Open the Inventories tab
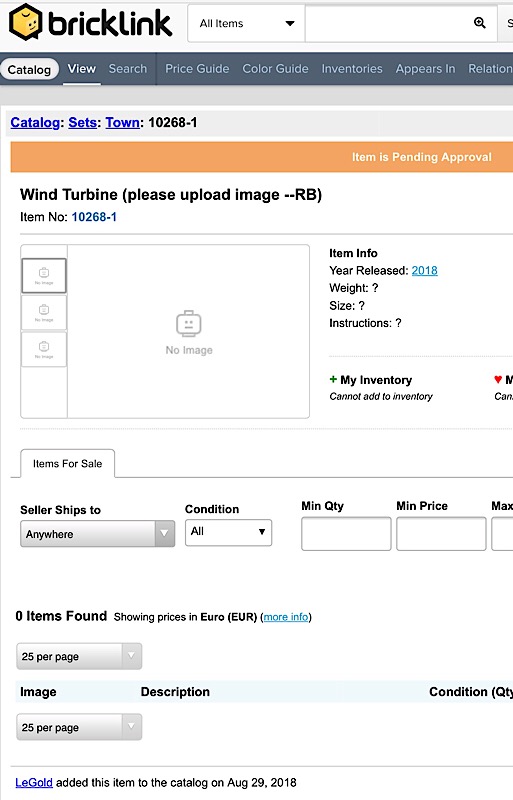 [x=352, y=69]
